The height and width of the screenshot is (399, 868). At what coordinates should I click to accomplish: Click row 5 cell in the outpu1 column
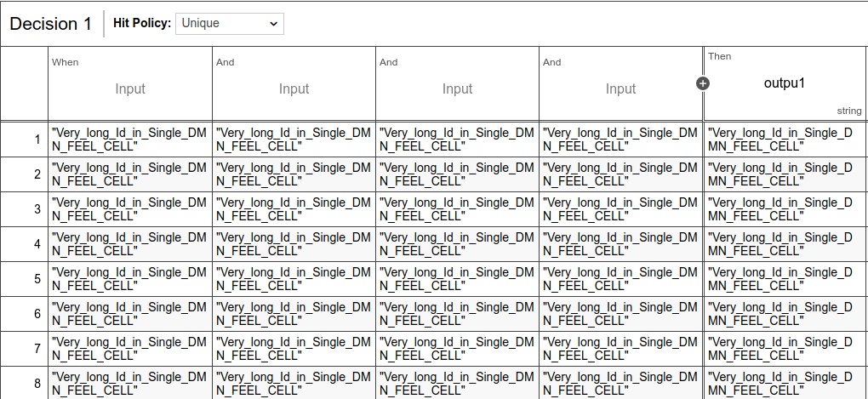785,279
